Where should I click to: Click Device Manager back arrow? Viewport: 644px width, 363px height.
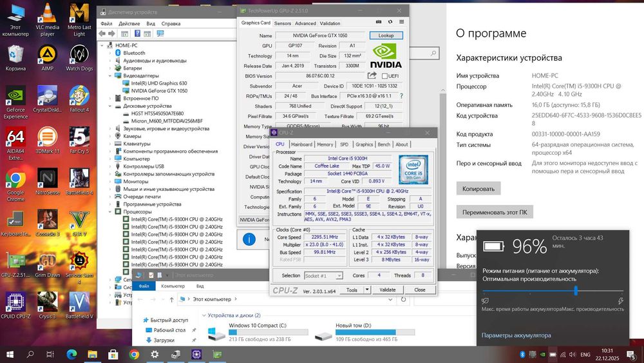[x=102, y=34]
